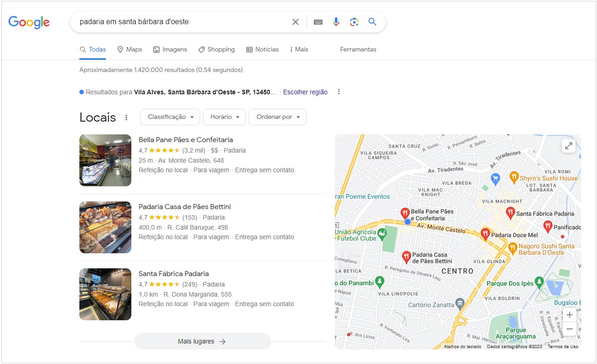Open the Shopping results tab
The image size is (597, 364).
point(217,49)
